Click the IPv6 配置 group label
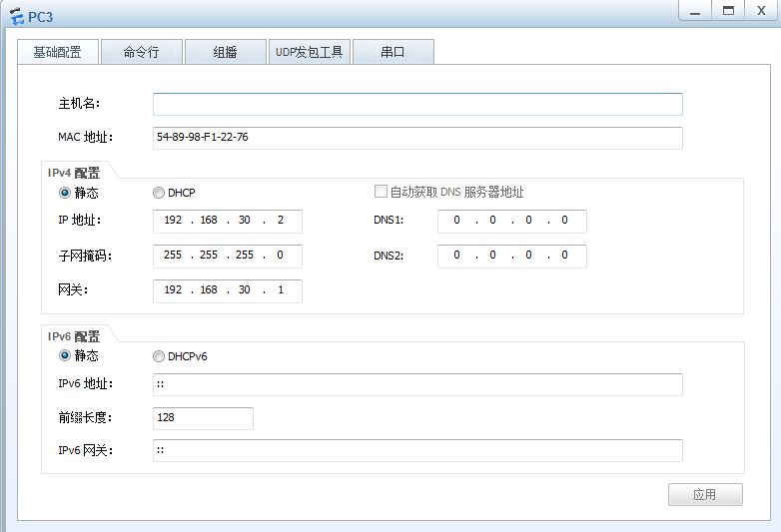 [x=74, y=336]
